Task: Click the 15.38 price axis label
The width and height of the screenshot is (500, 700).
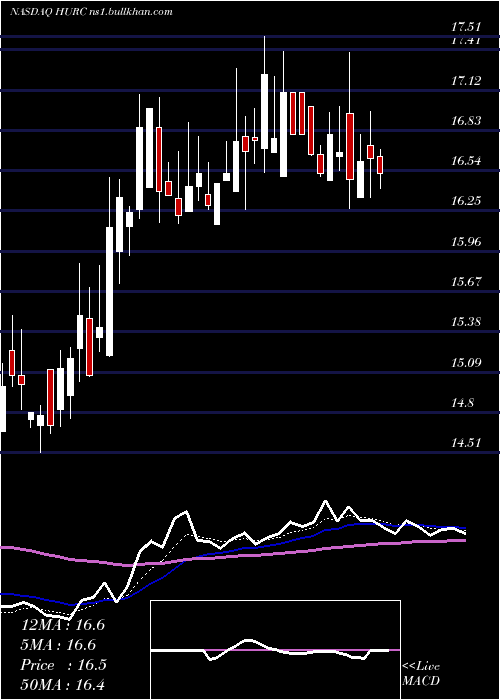Action: click(466, 321)
